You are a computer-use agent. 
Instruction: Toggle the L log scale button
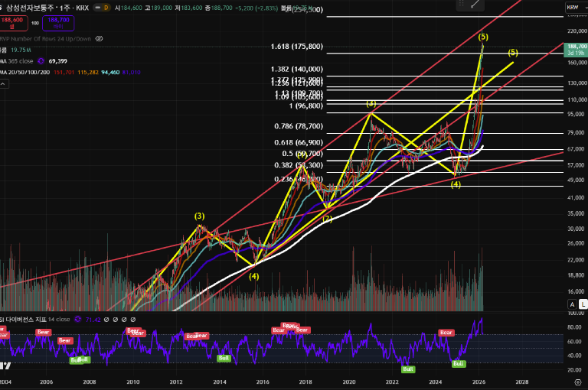pos(583,304)
